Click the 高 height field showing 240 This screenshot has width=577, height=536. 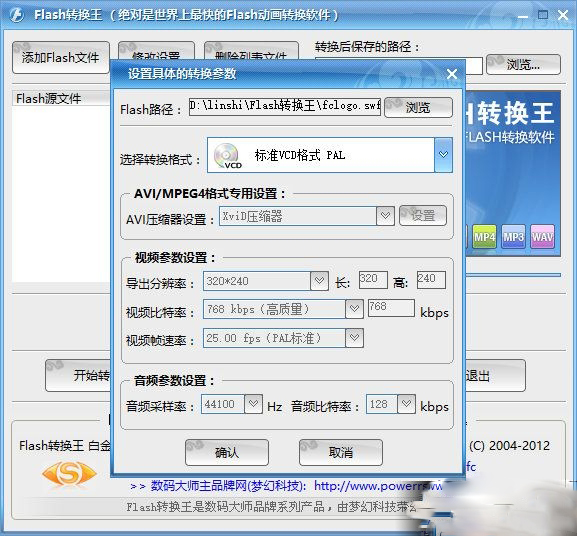431,280
